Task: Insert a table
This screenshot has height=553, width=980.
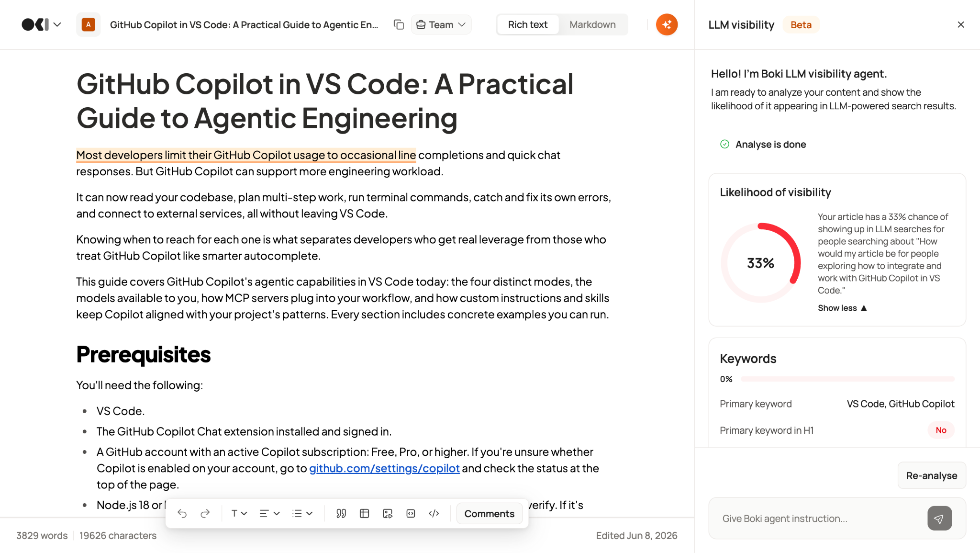Action: pyautogui.click(x=365, y=514)
